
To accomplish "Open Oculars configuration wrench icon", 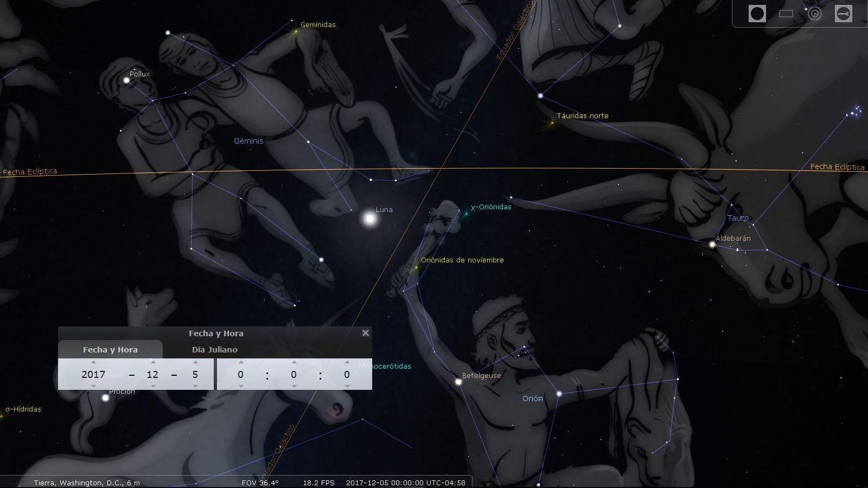I will point(844,14).
